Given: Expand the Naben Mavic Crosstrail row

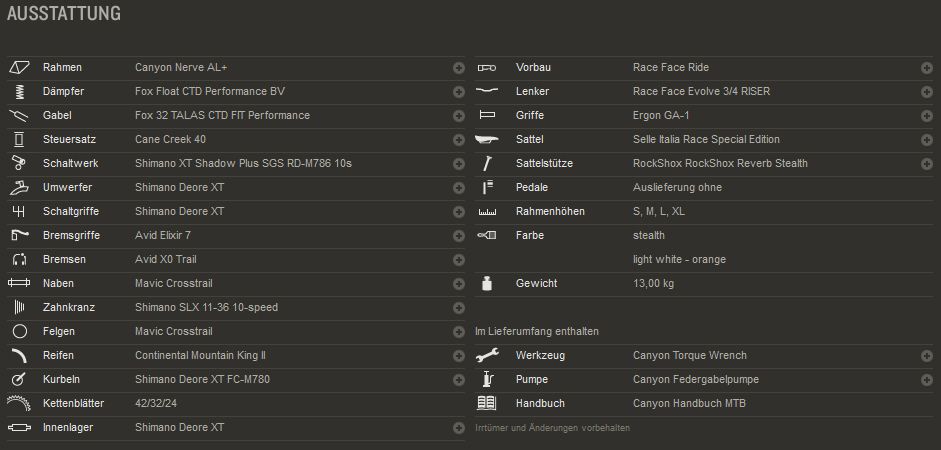Looking at the screenshot, I should pos(458,284).
